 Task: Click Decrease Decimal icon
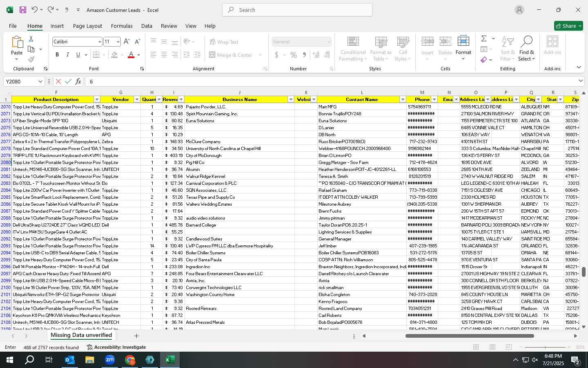tap(327, 55)
